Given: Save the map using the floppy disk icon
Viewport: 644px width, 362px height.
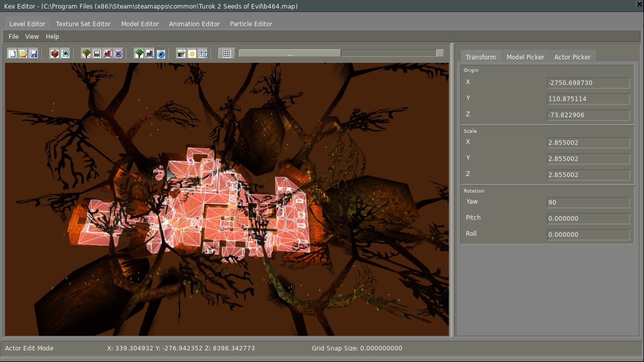Looking at the screenshot, I should click(x=34, y=54).
